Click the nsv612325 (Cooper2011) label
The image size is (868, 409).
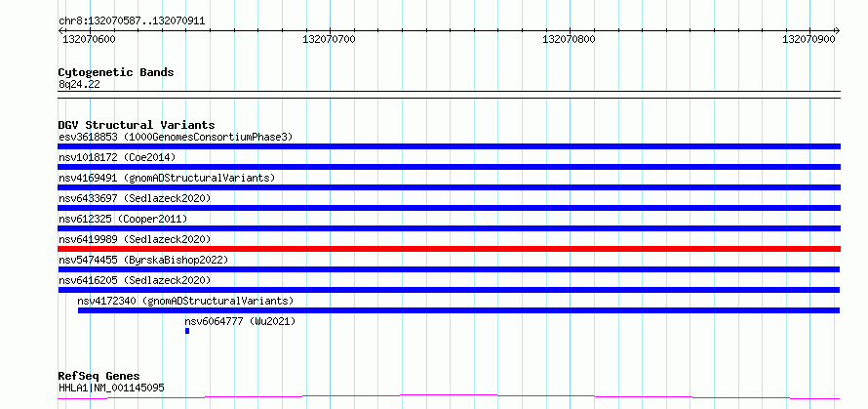tap(123, 219)
